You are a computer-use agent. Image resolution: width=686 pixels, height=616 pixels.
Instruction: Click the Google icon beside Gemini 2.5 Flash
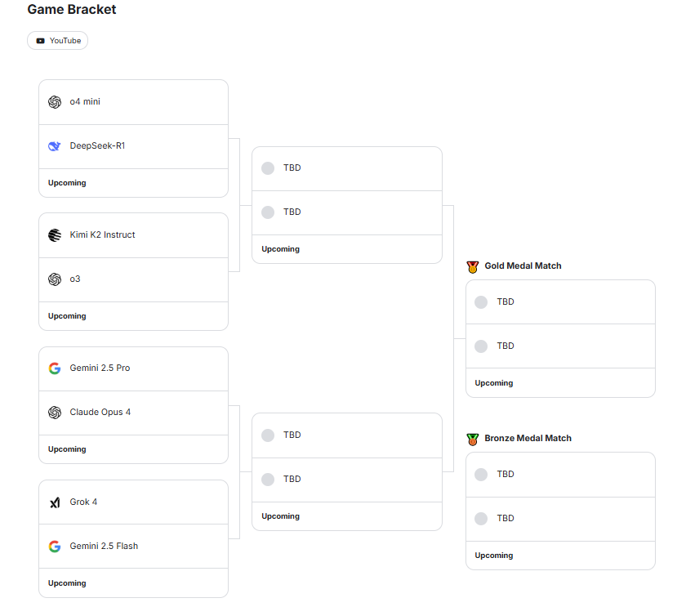coord(55,547)
